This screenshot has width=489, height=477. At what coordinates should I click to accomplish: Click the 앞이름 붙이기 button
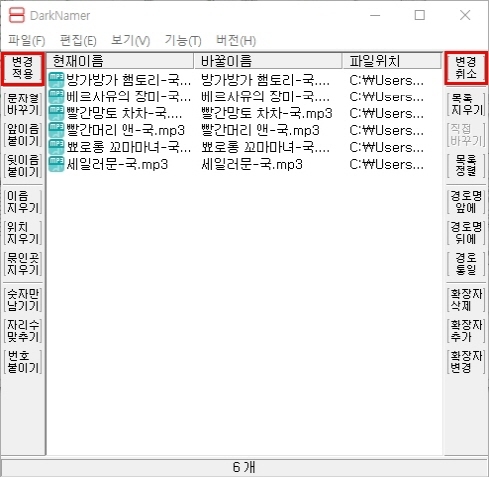click(x=23, y=135)
